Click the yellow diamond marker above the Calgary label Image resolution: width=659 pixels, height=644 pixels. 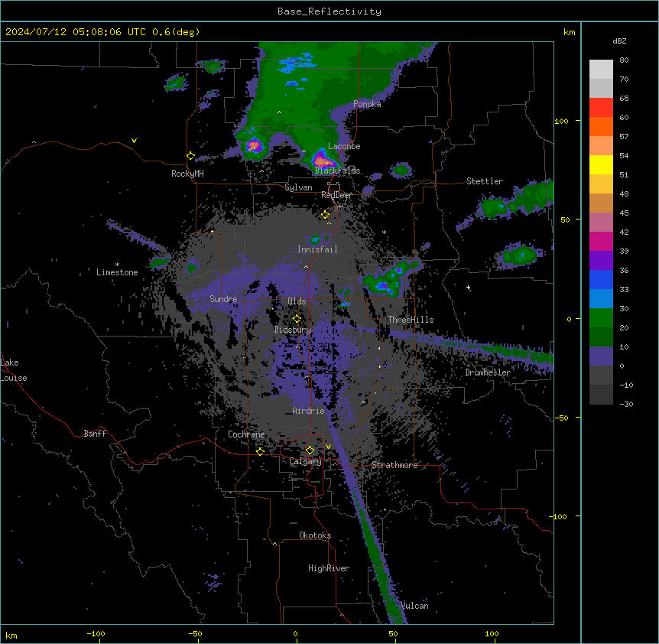pyautogui.click(x=310, y=450)
